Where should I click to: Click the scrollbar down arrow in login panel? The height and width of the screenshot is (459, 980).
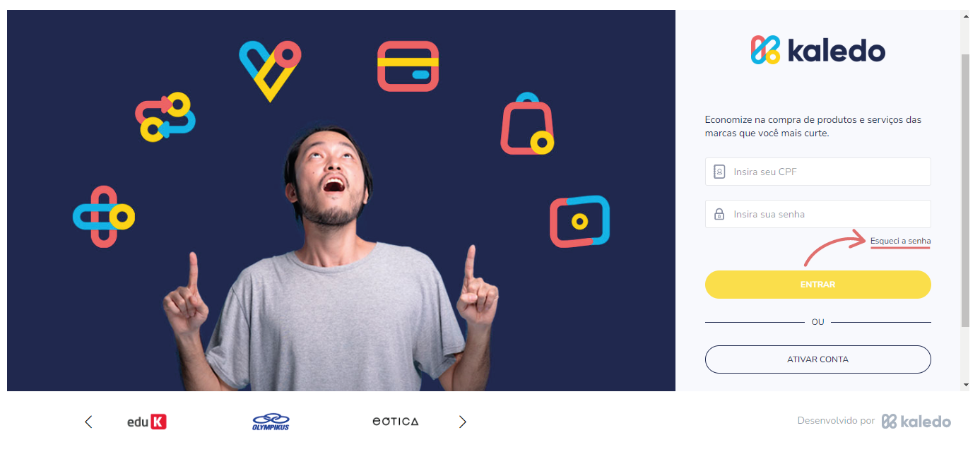coord(966,385)
